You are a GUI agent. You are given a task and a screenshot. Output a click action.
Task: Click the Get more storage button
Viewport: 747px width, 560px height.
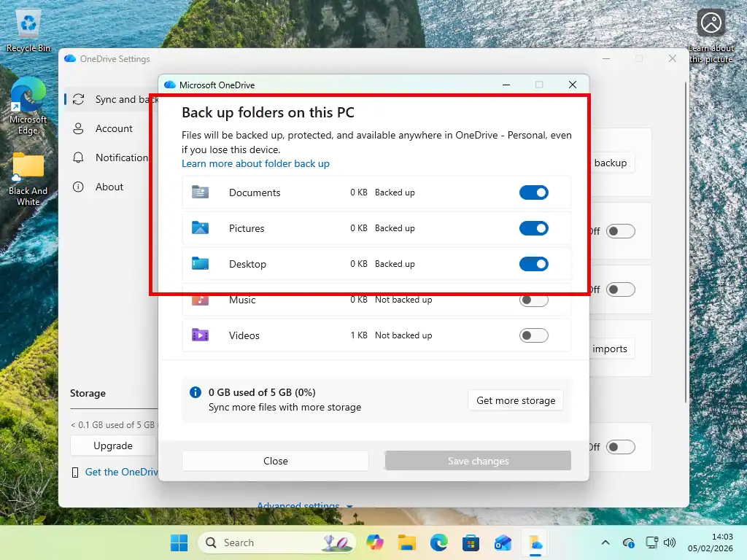[x=516, y=400]
